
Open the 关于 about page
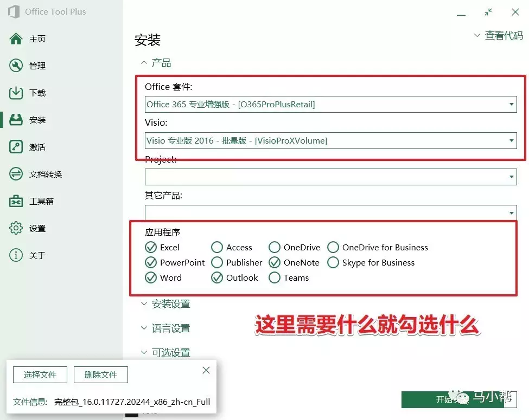[x=37, y=255]
